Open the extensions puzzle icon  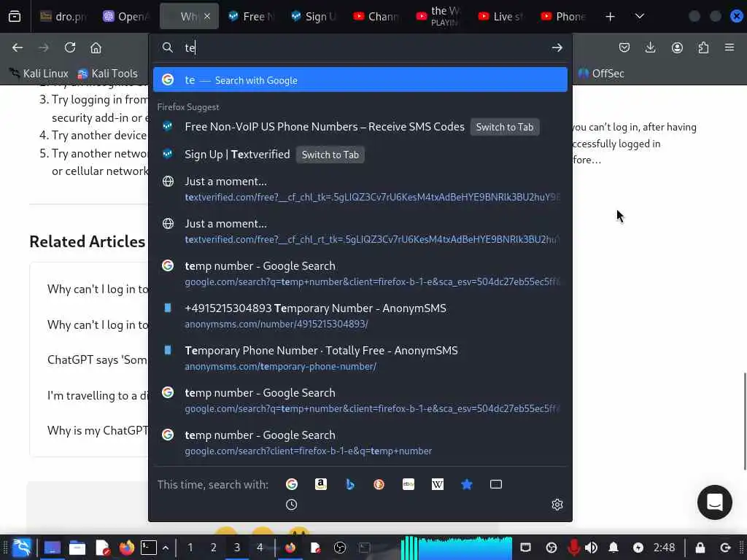[x=703, y=47]
